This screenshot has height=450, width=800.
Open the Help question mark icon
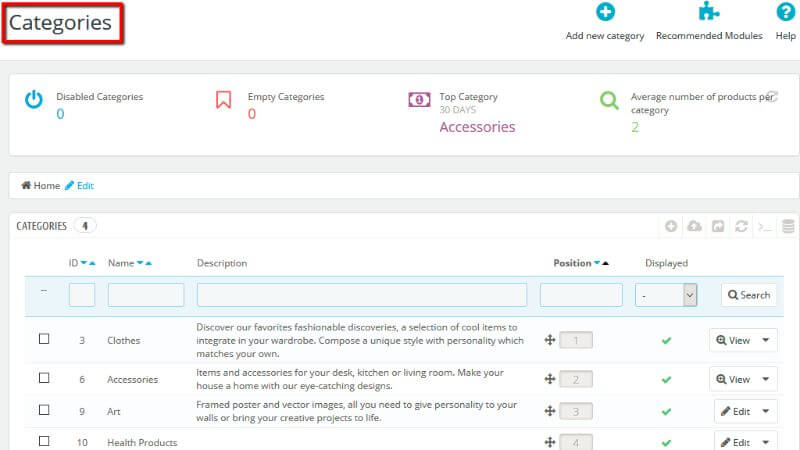coord(785,12)
